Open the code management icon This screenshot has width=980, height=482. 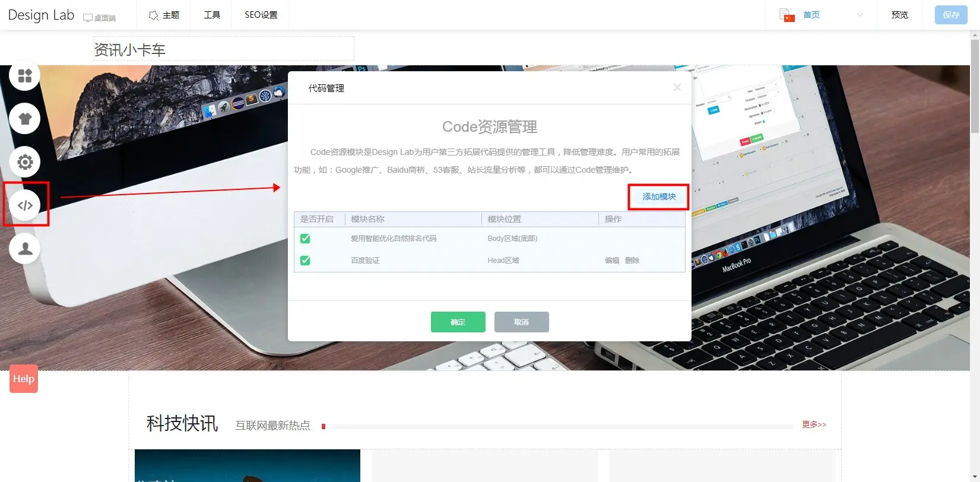pos(25,205)
